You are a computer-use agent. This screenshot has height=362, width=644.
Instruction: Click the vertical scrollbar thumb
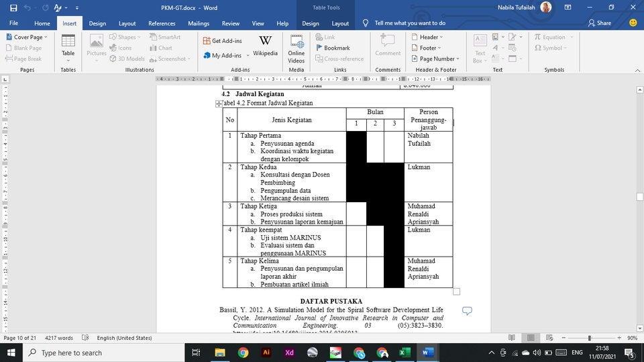click(639, 197)
